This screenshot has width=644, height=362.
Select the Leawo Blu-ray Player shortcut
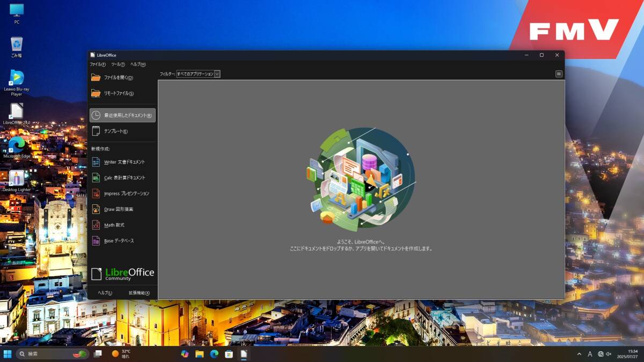[17, 83]
